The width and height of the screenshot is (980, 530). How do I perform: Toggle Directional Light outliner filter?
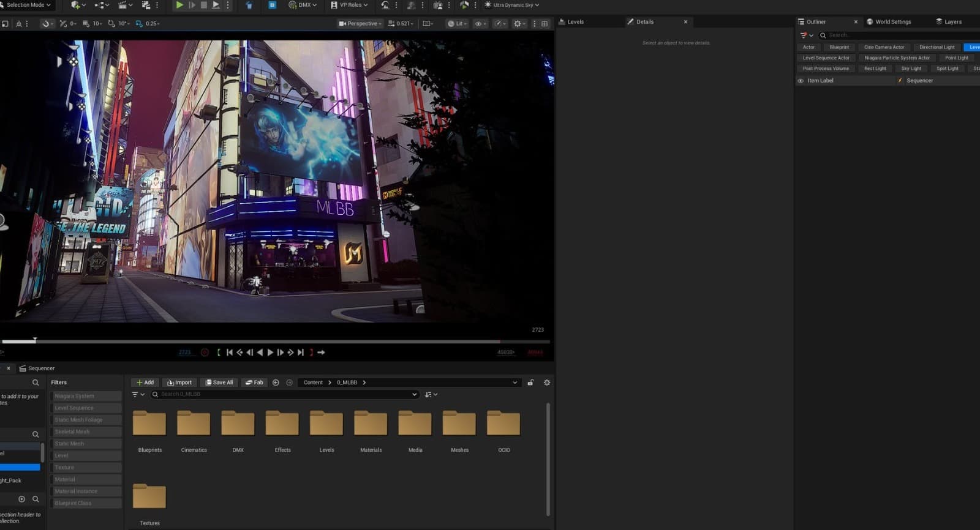pos(937,47)
